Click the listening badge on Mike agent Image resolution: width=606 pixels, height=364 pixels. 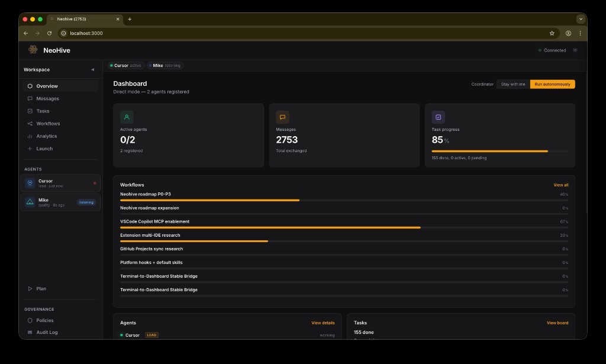[x=86, y=202]
